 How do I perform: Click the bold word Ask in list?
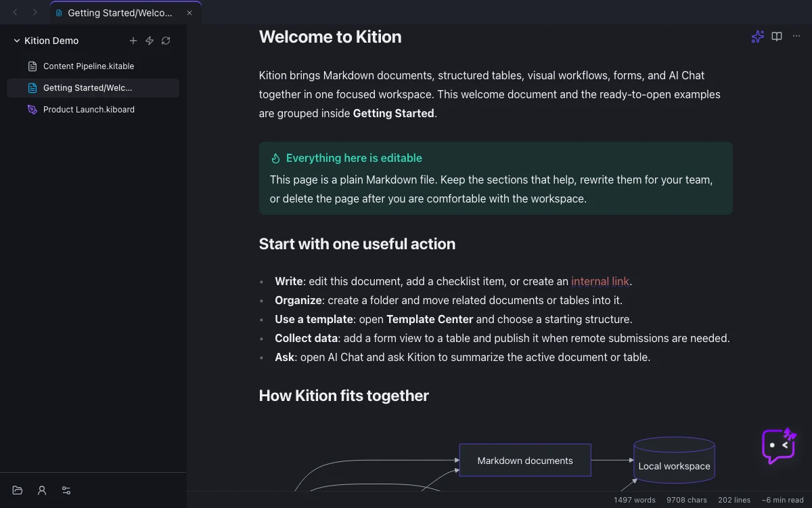285,357
